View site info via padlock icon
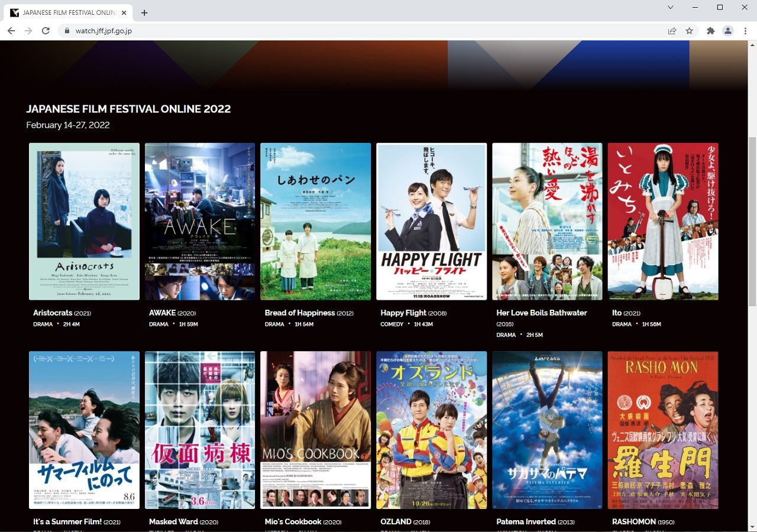Screen dimensions: 757x532 coord(67,31)
